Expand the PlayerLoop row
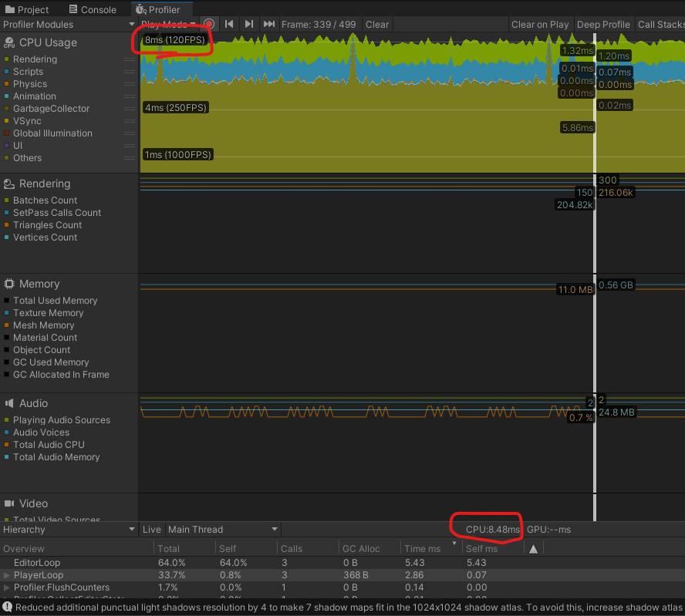Screen dimensions: 685x616 [6, 575]
